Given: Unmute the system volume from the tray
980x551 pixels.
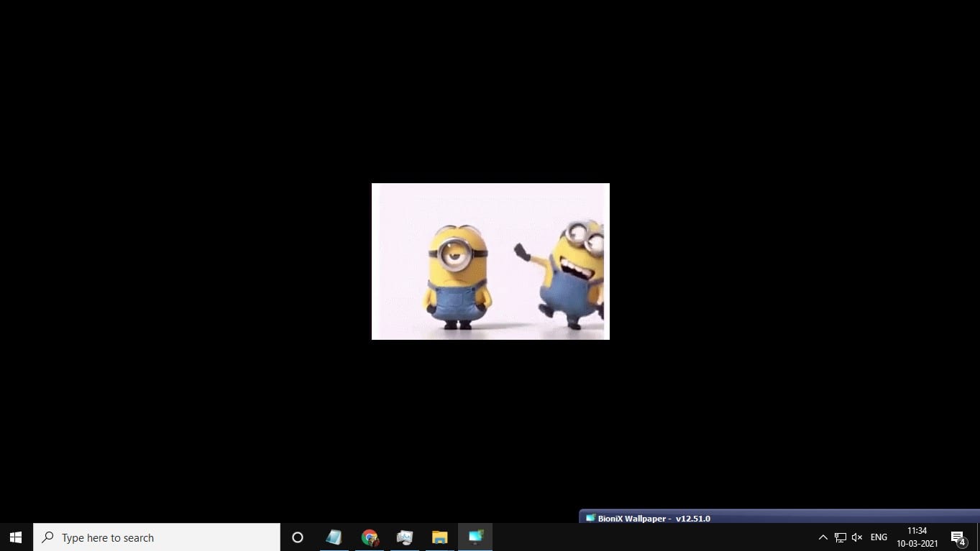Looking at the screenshot, I should pyautogui.click(x=857, y=537).
